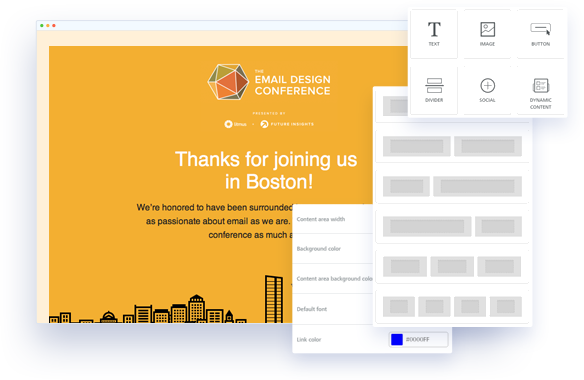Click the Future Insights logo
Screen dimensions: 584x380
[x=287, y=124]
